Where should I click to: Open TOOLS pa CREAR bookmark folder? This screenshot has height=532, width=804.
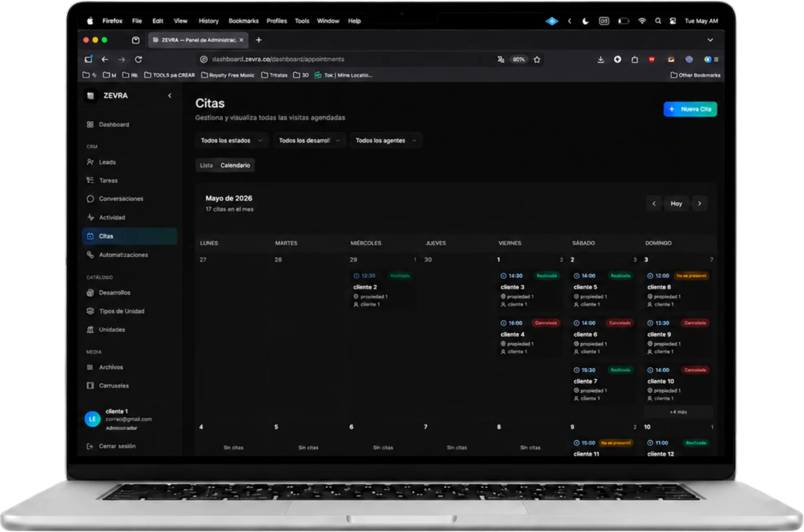pos(169,75)
